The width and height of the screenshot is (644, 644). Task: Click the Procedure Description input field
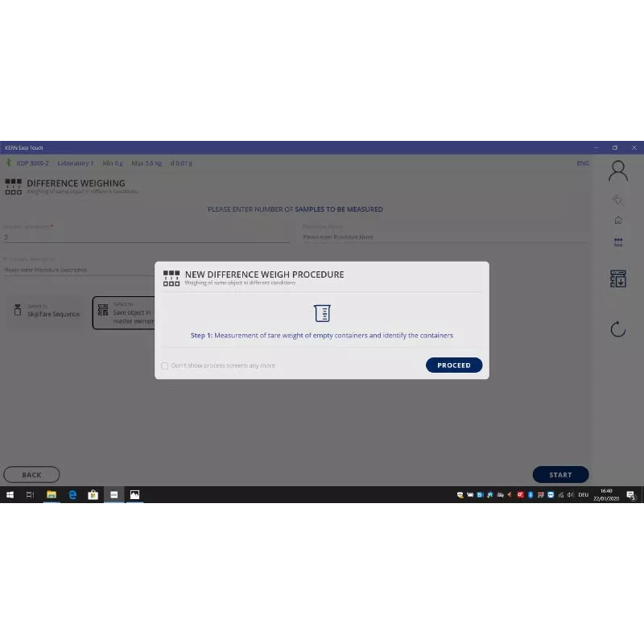pyautogui.click(x=78, y=270)
